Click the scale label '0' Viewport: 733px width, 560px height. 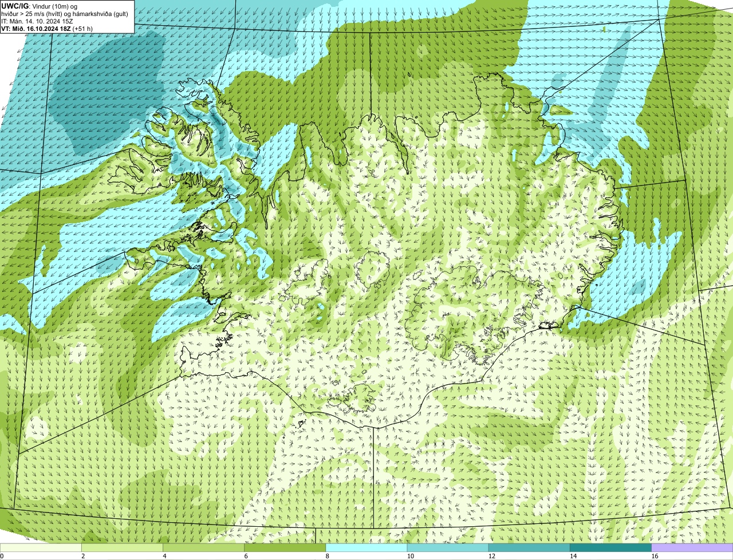2,556
